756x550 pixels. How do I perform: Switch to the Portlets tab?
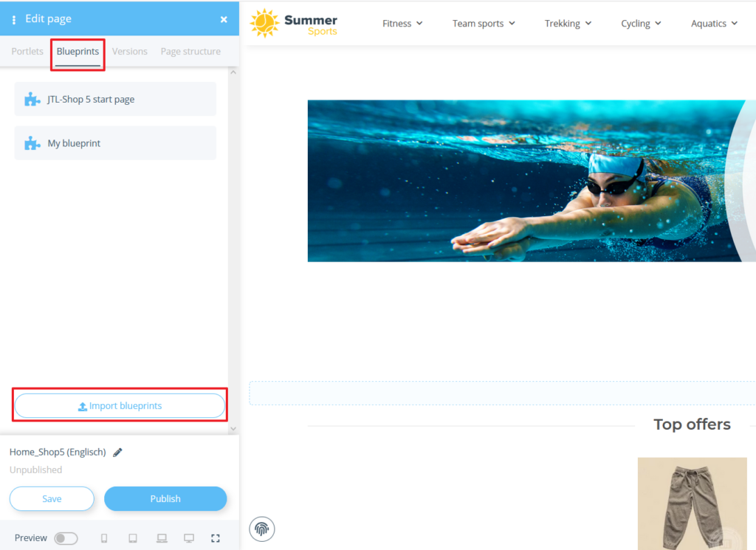pos(27,51)
